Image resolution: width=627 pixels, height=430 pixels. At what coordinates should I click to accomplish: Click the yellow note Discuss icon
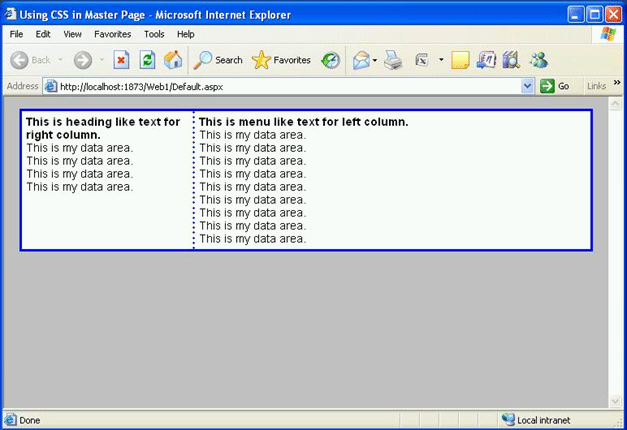click(460, 60)
